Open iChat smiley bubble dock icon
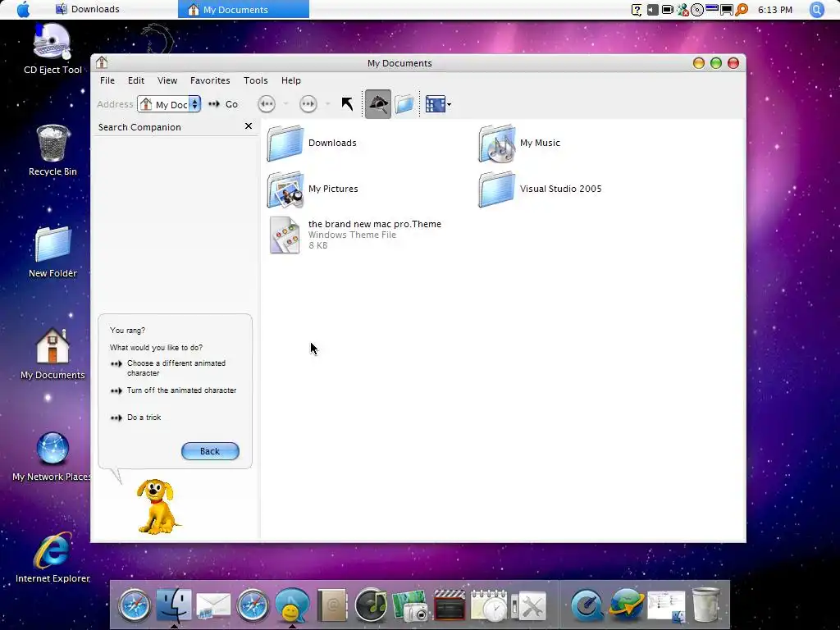This screenshot has width=840, height=630. (293, 605)
